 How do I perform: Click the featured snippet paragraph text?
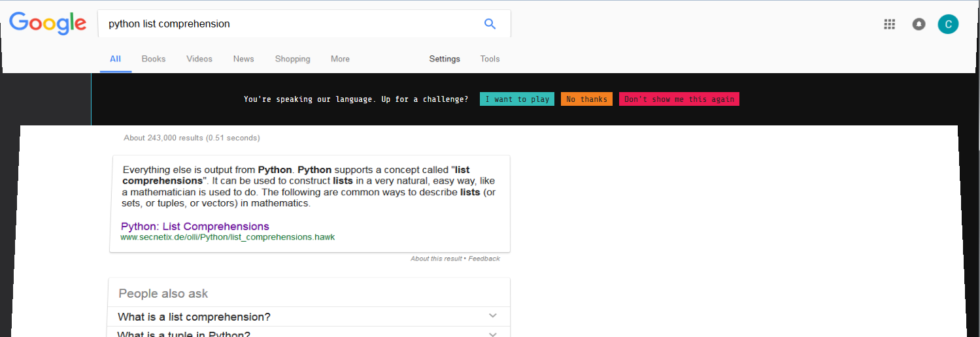pos(309,186)
